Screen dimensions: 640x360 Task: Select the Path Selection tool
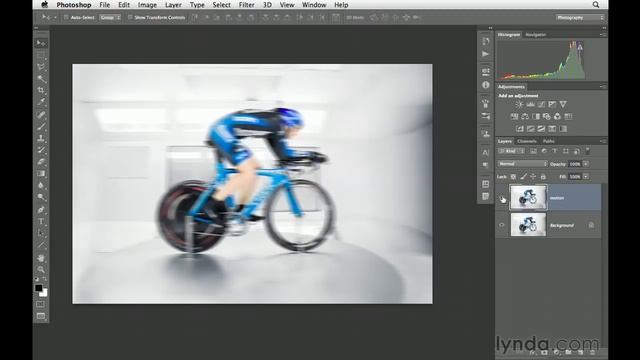click(41, 233)
